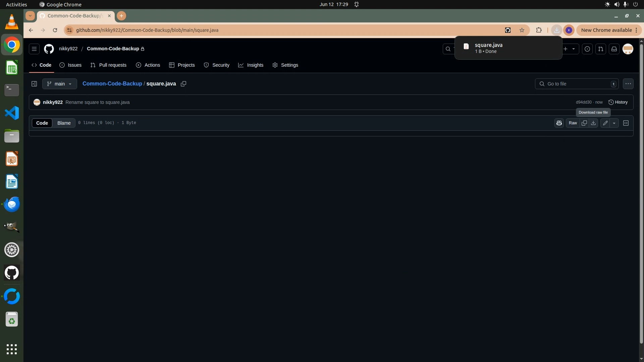This screenshot has height=362, width=644.
Task: Copy raw file contents icon
Action: tap(584, 123)
